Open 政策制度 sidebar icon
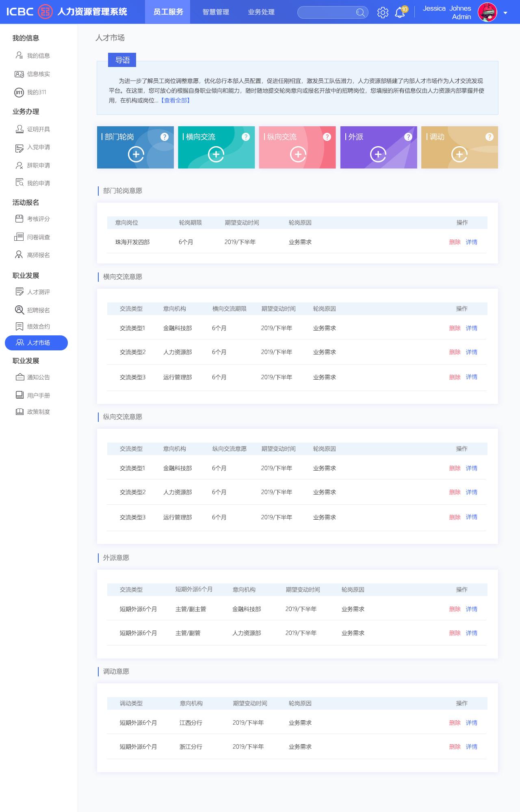Image resolution: width=520 pixels, height=812 pixels. 19,412
